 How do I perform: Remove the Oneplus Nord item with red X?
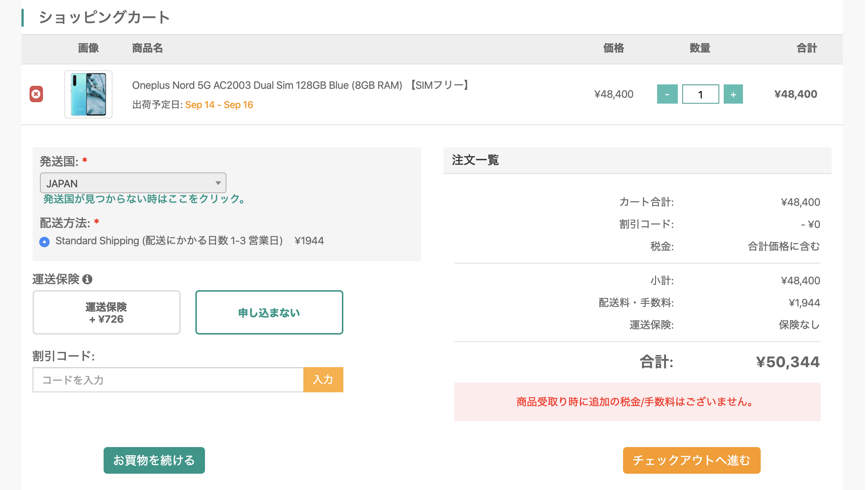tap(36, 94)
